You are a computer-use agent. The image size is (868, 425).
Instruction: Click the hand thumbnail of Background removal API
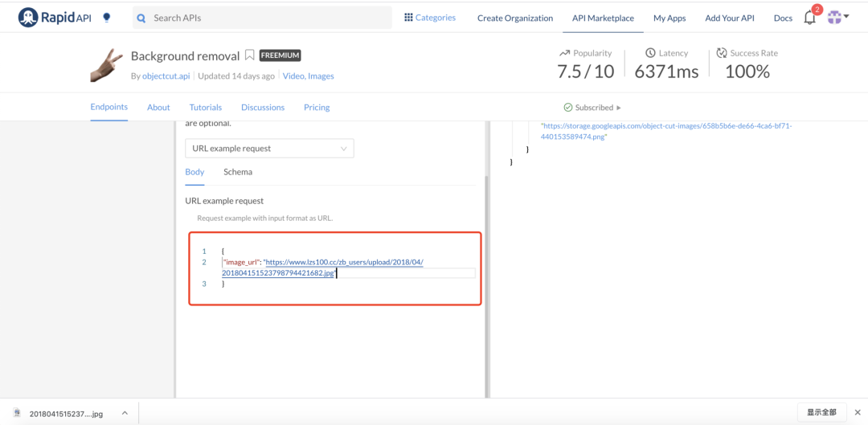[x=106, y=65]
